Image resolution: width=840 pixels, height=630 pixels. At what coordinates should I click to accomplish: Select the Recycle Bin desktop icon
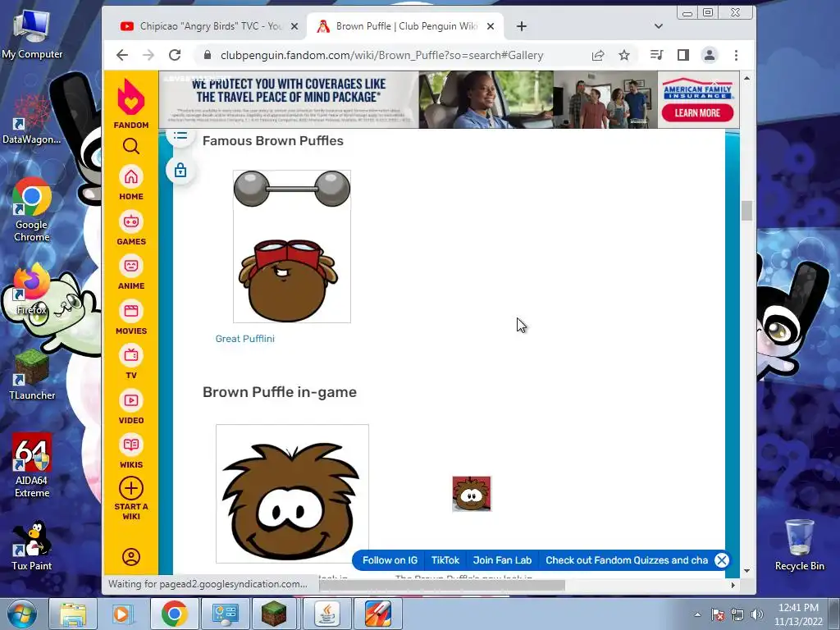(799, 545)
